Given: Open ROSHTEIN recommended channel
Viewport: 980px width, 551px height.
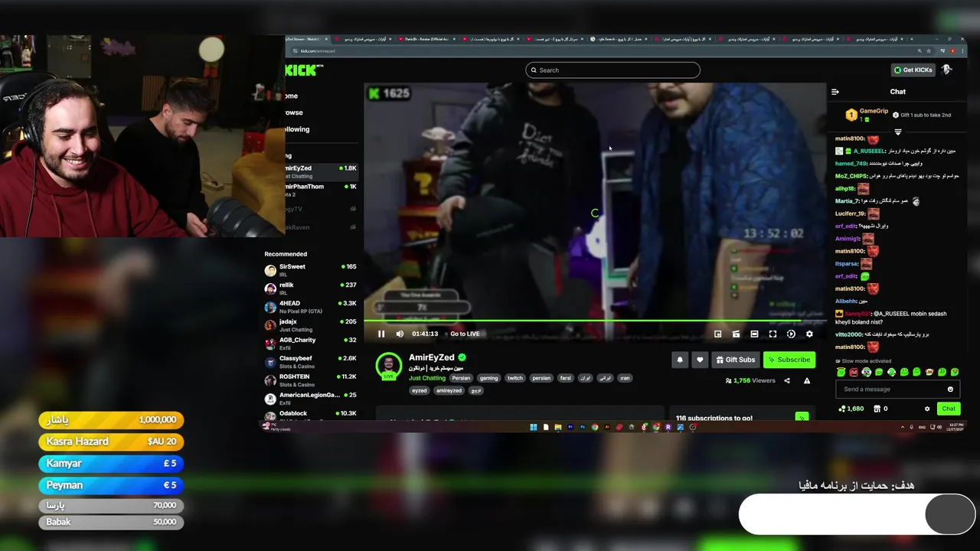Looking at the screenshot, I should click(311, 380).
